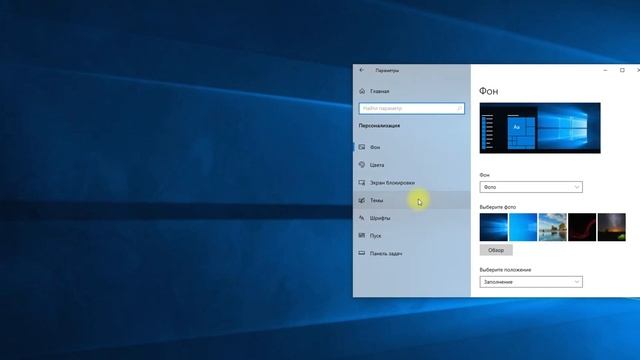
Task: Open the Экран блокировки section label
Action: (392, 183)
